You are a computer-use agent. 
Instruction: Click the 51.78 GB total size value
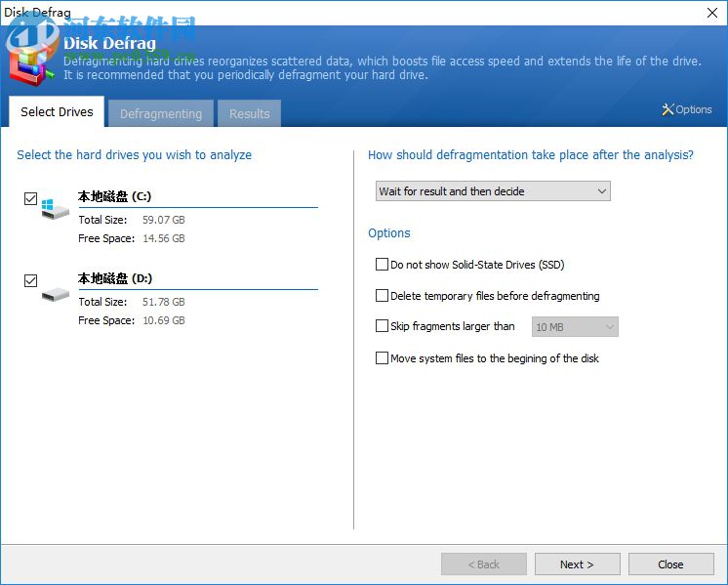point(163,302)
